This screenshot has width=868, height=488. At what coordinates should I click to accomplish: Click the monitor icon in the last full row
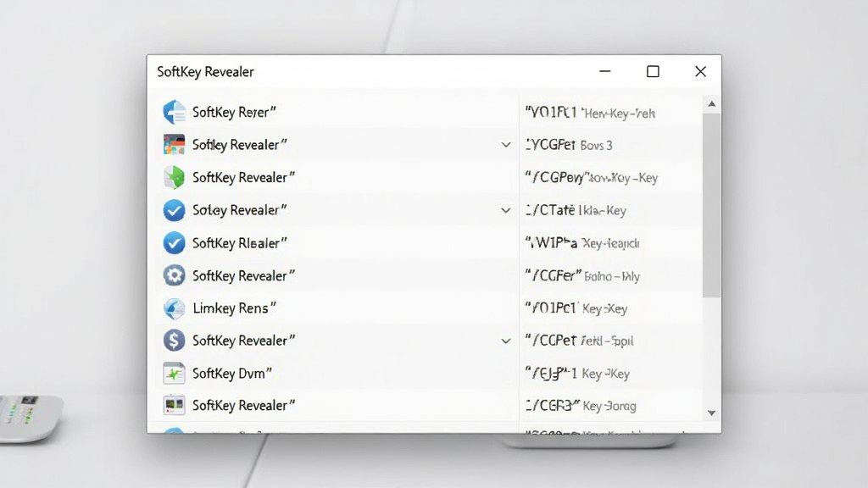pos(174,405)
